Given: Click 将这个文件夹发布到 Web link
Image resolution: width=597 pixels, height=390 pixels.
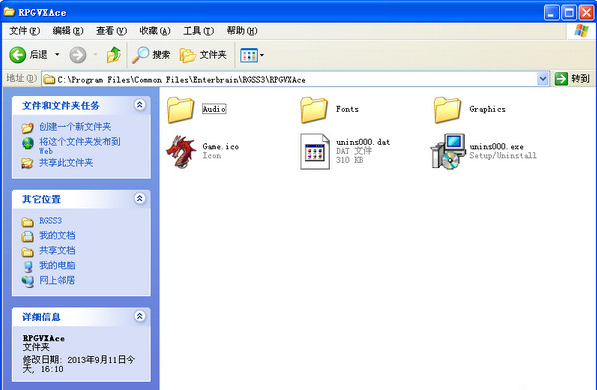Looking at the screenshot, I should [80, 145].
